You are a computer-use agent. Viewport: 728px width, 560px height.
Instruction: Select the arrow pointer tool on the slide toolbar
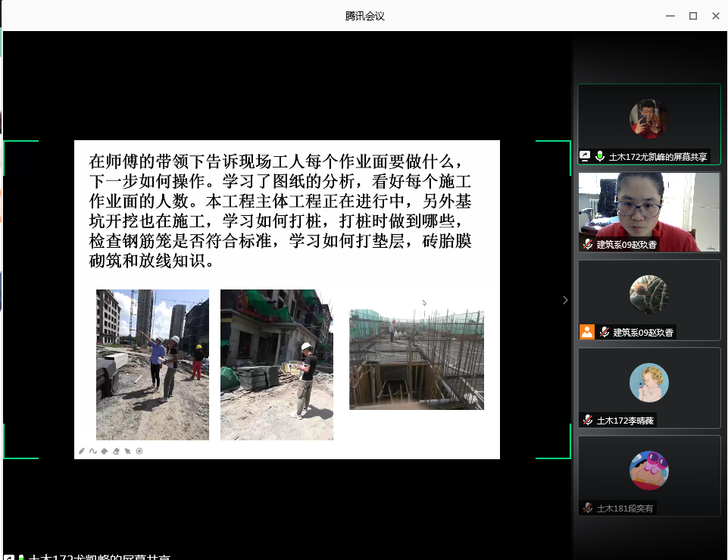click(x=128, y=451)
